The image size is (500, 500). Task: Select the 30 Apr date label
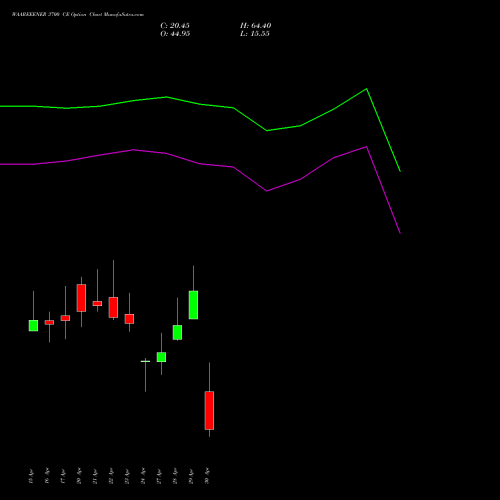207,476
